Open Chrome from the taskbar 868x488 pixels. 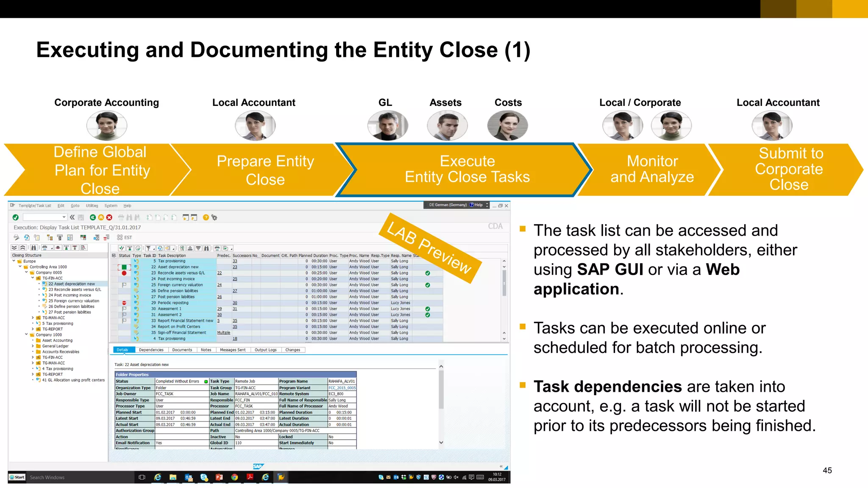(x=234, y=477)
